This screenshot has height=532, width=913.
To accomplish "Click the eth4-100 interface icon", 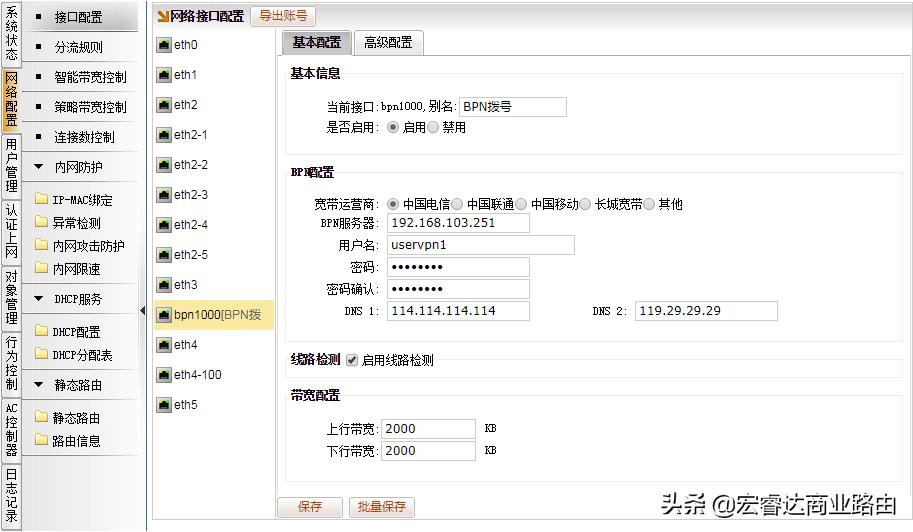I will coord(164,375).
